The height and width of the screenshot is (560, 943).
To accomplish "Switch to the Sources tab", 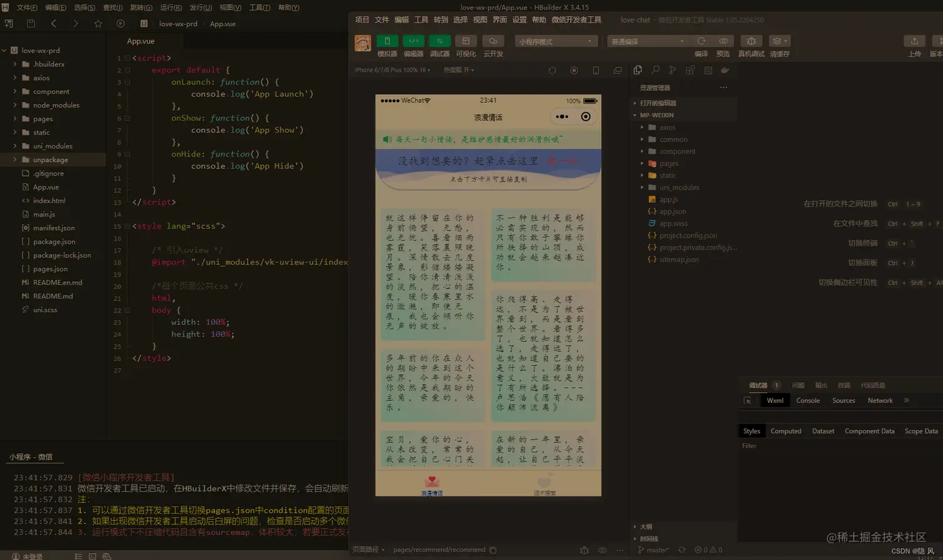I will 843,400.
